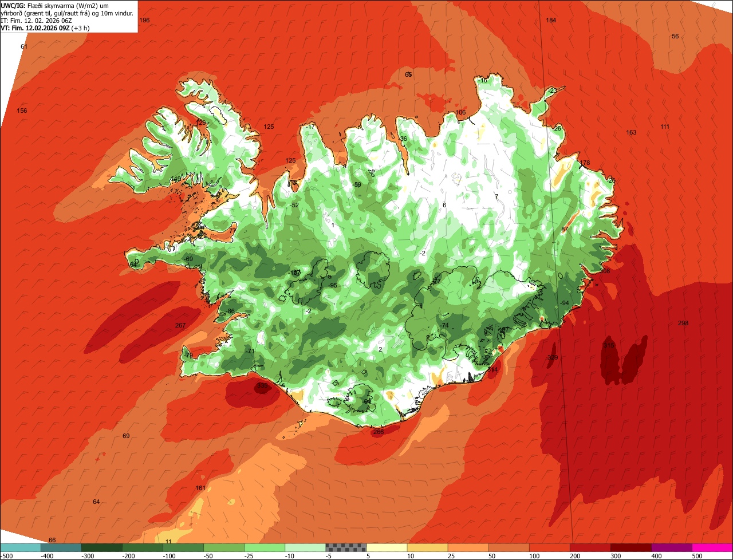Select the red 200 to 300 legend swatch
This screenshot has width=733, height=560.
pos(590,547)
